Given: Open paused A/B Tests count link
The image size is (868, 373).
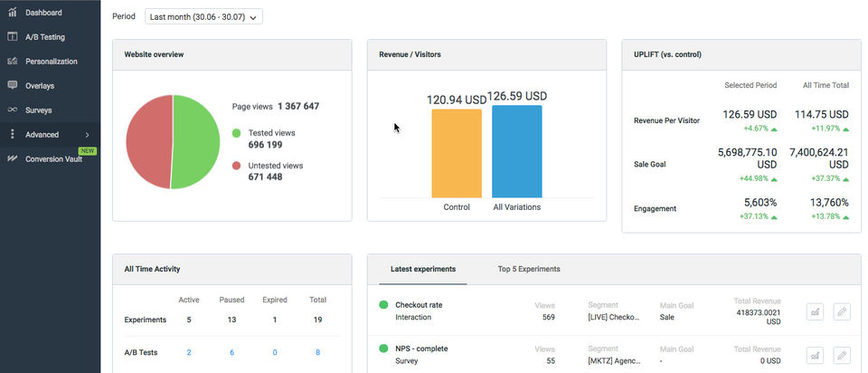Looking at the screenshot, I should point(231,352).
